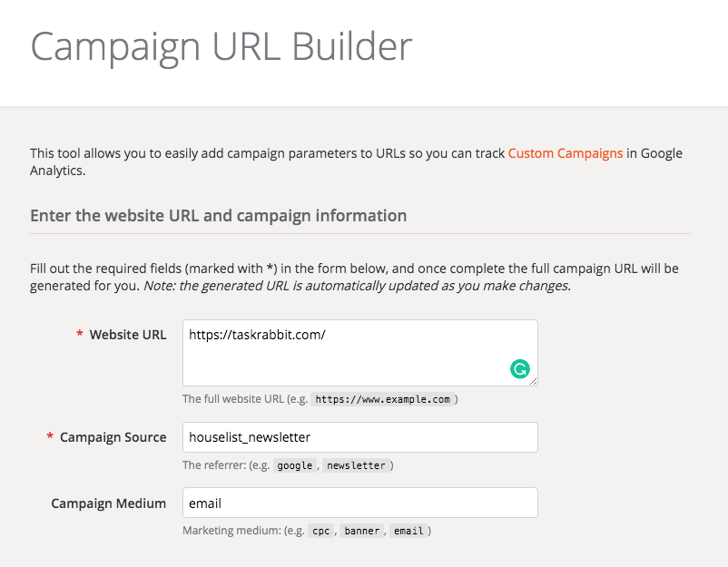728x567 pixels.
Task: Click the Campaign Source label
Action: (113, 437)
